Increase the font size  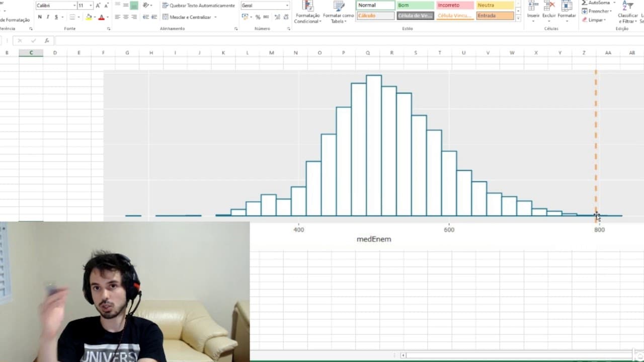[x=98, y=6]
